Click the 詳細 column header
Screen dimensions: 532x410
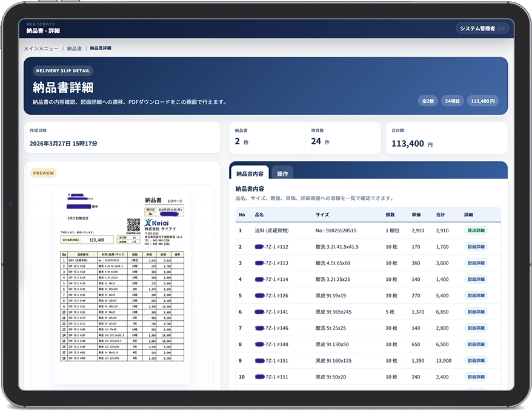pos(468,215)
